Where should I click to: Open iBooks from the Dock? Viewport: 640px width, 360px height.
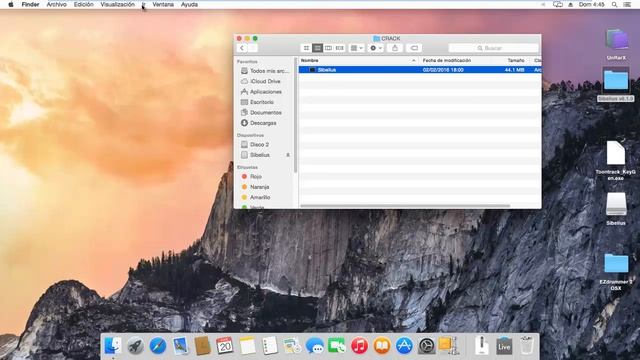(x=382, y=346)
